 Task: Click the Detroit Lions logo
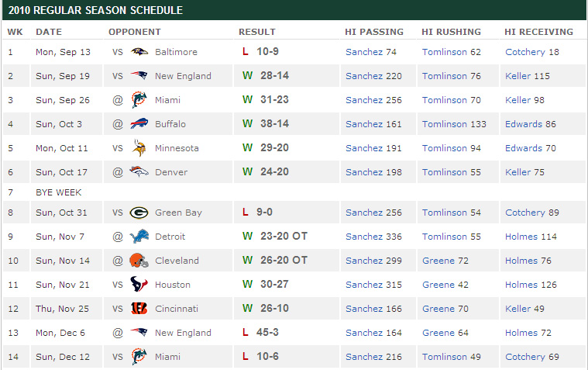(139, 237)
